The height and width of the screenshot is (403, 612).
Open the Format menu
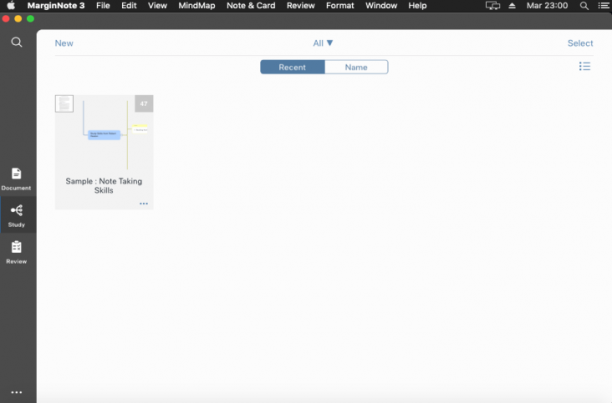pyautogui.click(x=340, y=5)
